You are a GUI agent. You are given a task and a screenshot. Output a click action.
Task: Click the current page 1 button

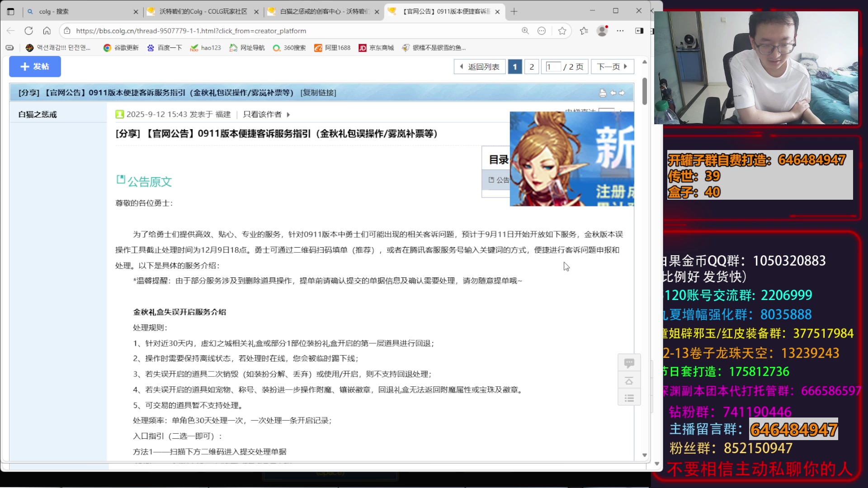coord(515,67)
